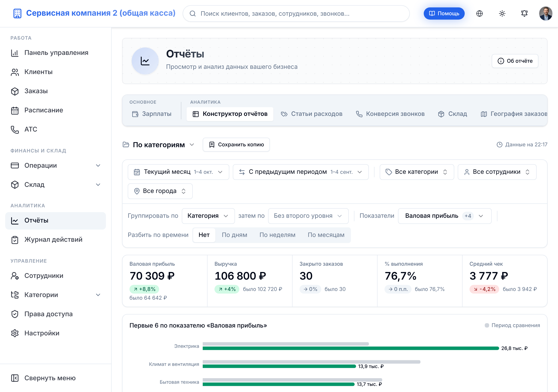Toggle the light theme sun icon
The width and height of the screenshot is (558, 392).
tap(502, 14)
